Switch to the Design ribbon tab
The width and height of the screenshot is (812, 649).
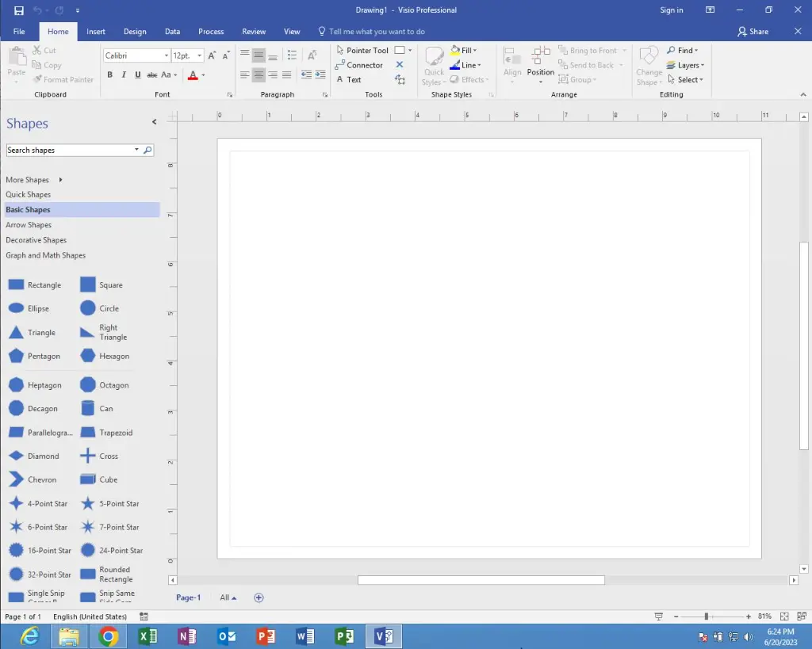click(x=135, y=32)
